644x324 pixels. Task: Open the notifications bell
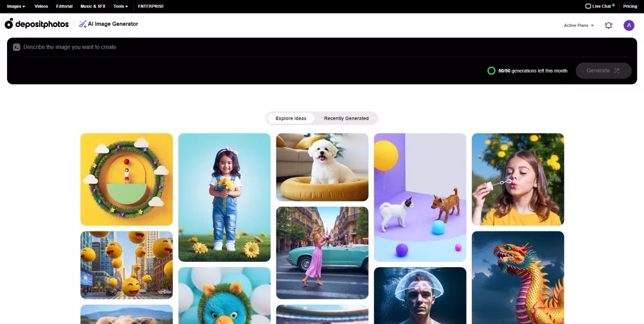[x=608, y=25]
